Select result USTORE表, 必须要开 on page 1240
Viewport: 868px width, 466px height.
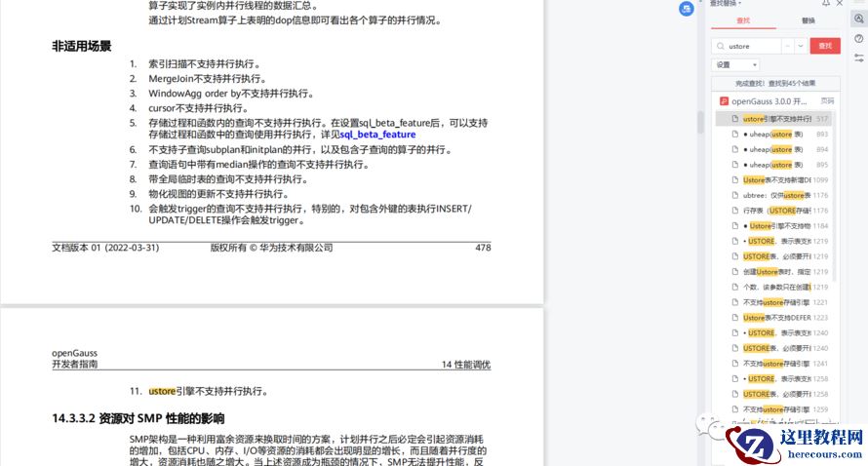773,348
